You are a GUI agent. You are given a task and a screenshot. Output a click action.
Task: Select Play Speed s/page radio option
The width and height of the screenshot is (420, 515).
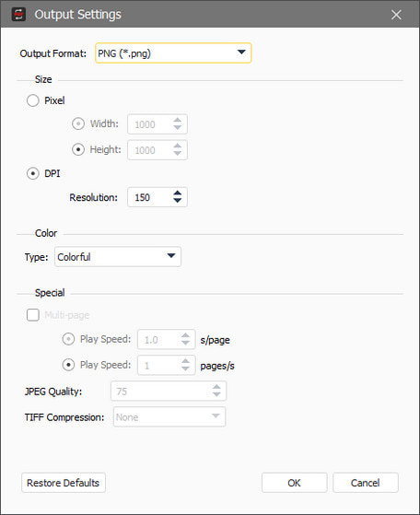(68, 339)
